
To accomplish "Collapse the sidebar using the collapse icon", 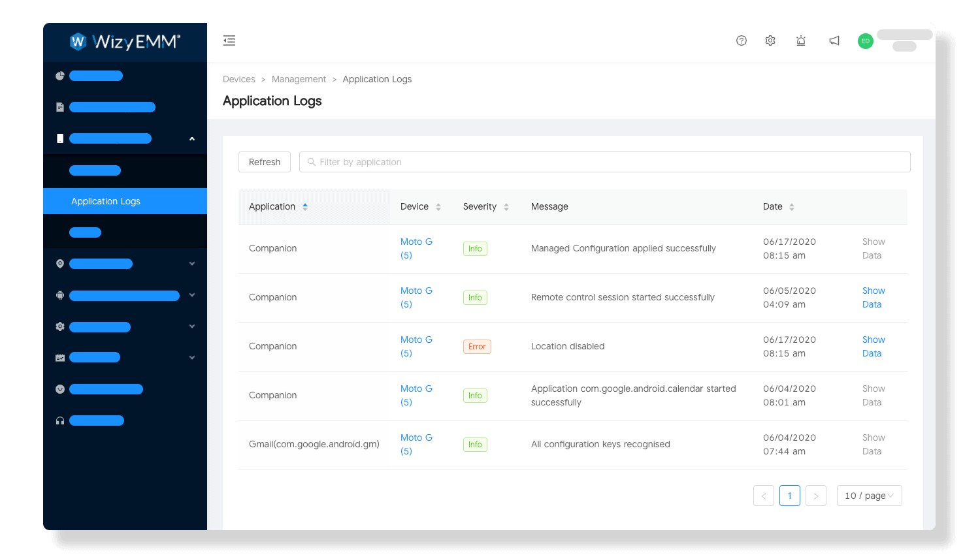I will pos(229,40).
